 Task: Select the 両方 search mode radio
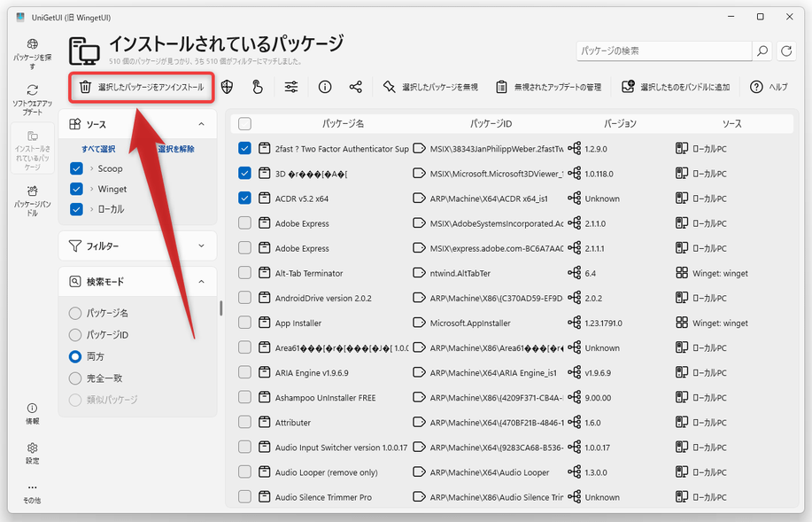(x=75, y=356)
